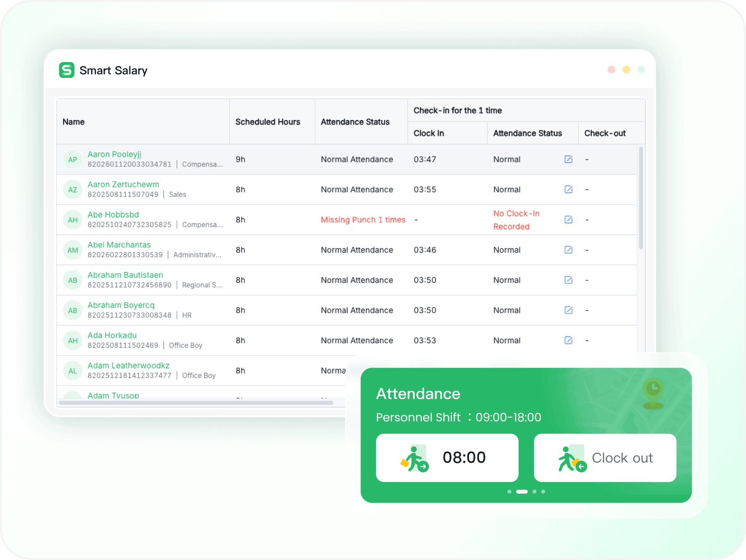Click the Scheduled Hours column header
The height and width of the screenshot is (560, 746).
click(x=268, y=122)
